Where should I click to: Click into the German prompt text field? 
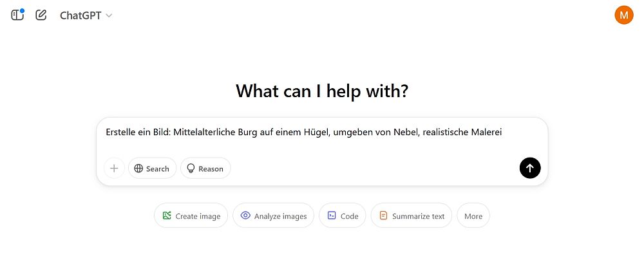pyautogui.click(x=303, y=133)
